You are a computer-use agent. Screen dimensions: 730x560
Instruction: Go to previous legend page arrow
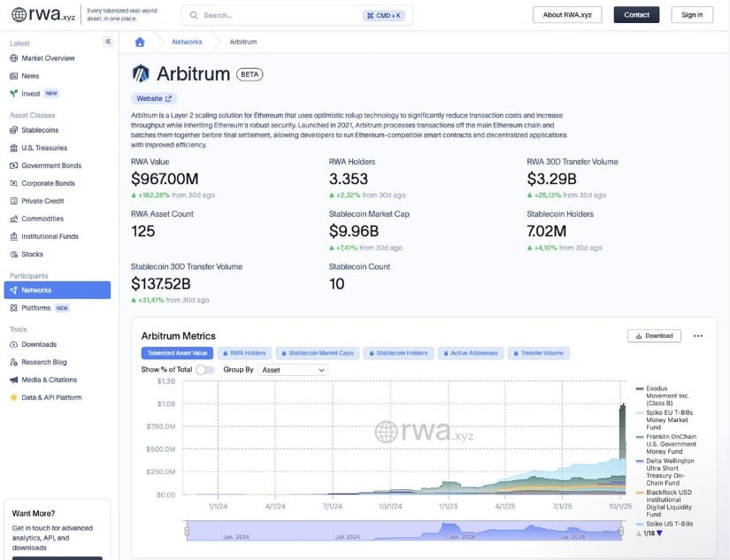click(639, 533)
